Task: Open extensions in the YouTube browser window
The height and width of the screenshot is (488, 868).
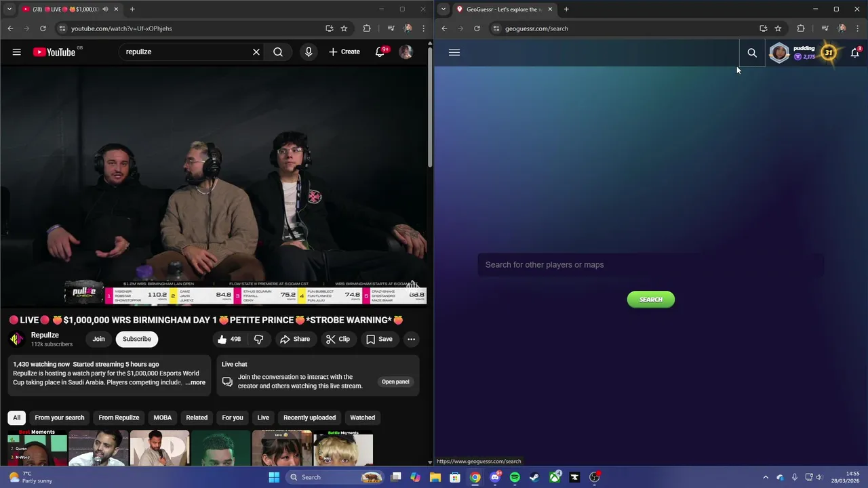Action: coord(367,28)
